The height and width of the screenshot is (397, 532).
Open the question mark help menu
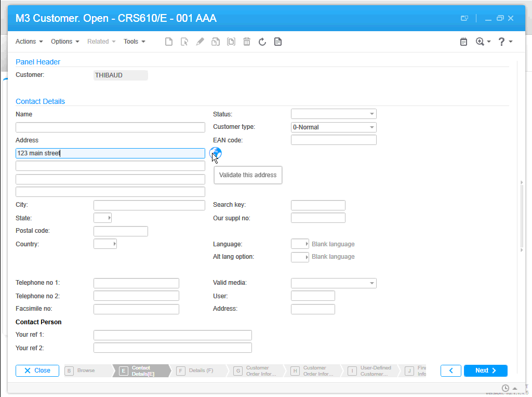coord(505,42)
